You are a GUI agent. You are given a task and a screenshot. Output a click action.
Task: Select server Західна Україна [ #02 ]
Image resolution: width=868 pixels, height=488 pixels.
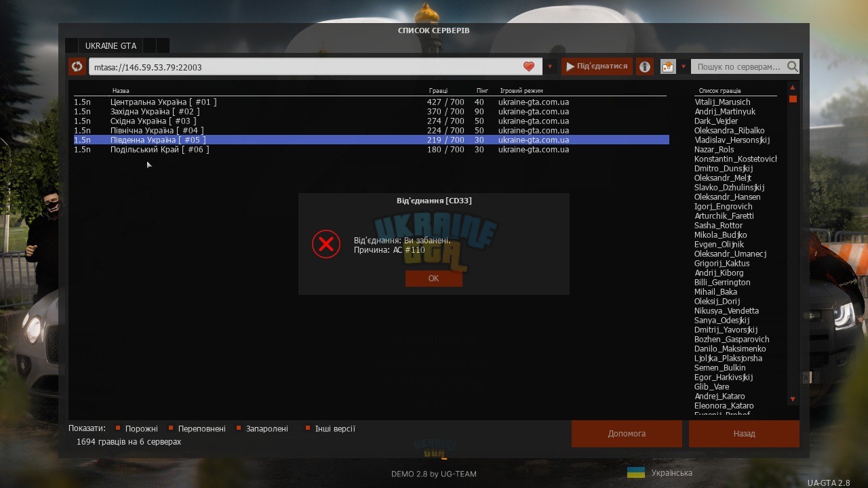click(371, 111)
